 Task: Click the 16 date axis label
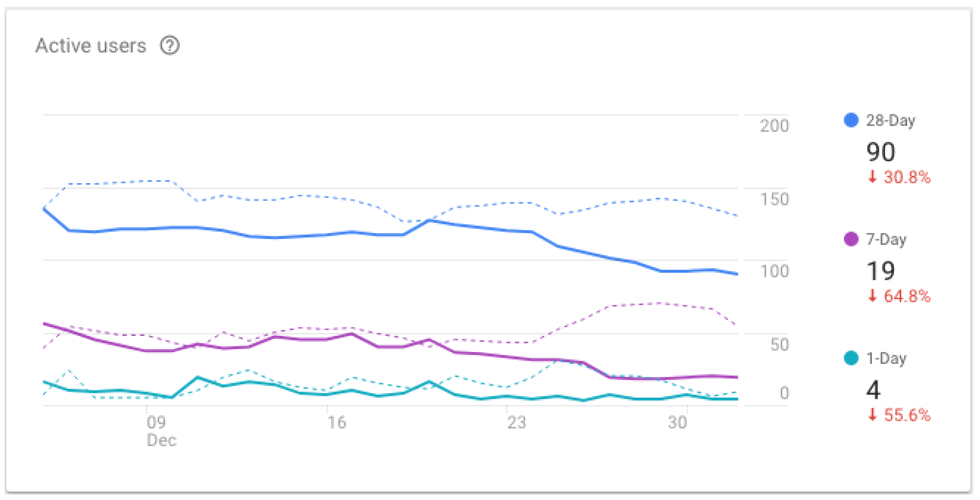click(337, 423)
